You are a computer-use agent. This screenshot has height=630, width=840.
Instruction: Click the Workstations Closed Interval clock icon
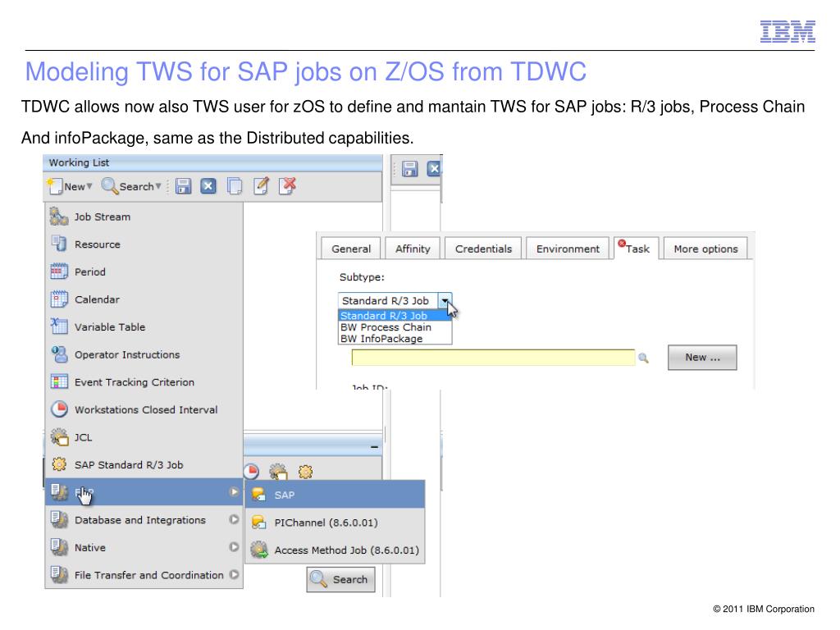59,409
